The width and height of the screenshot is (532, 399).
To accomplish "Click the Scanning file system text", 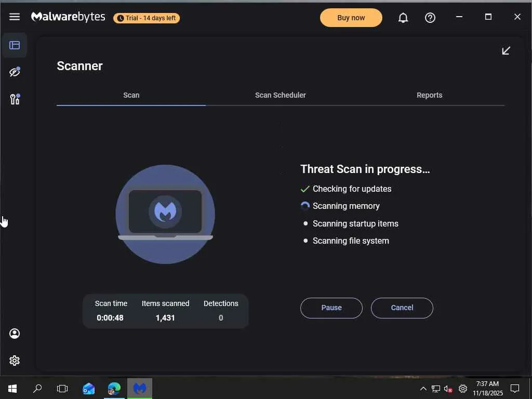I will coord(351,241).
